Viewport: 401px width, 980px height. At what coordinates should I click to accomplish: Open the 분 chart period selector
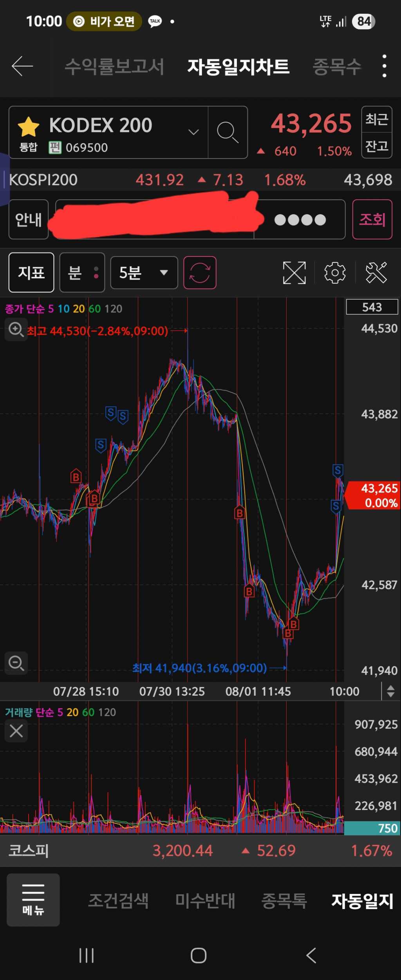tap(82, 273)
